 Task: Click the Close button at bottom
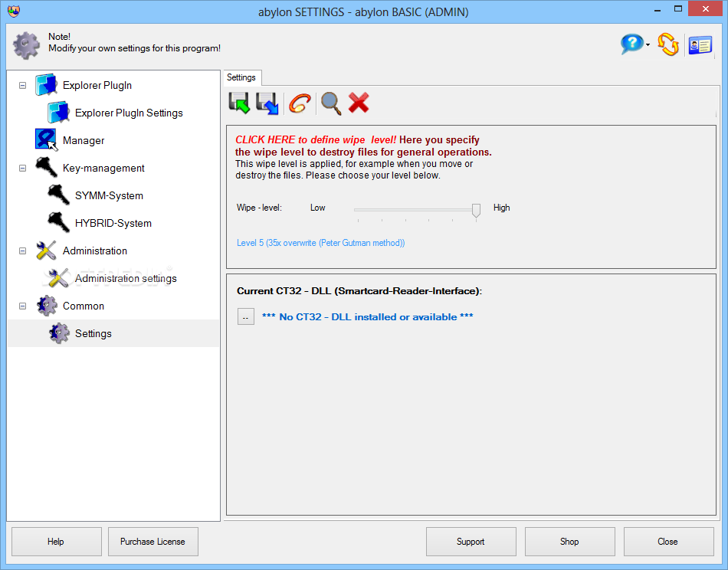(x=668, y=541)
